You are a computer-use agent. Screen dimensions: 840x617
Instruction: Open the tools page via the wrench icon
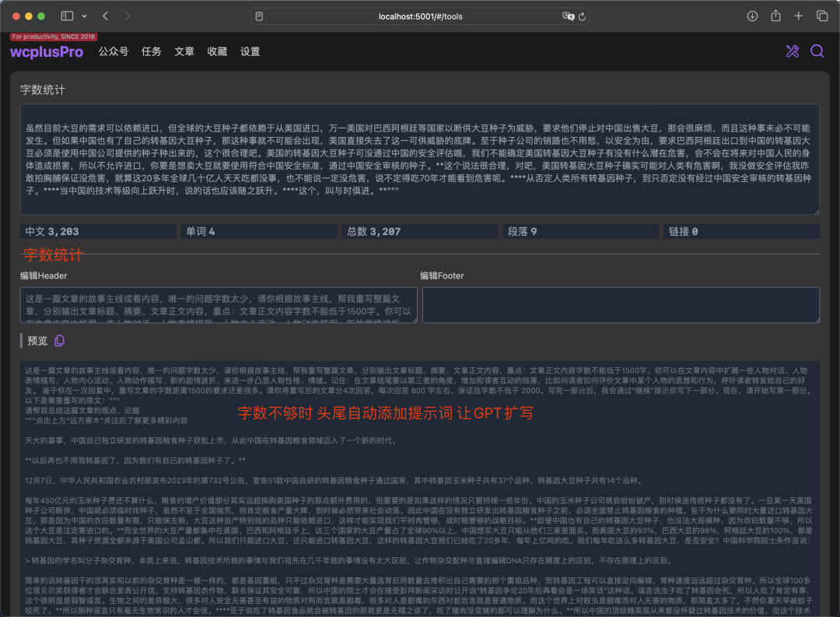pos(793,51)
